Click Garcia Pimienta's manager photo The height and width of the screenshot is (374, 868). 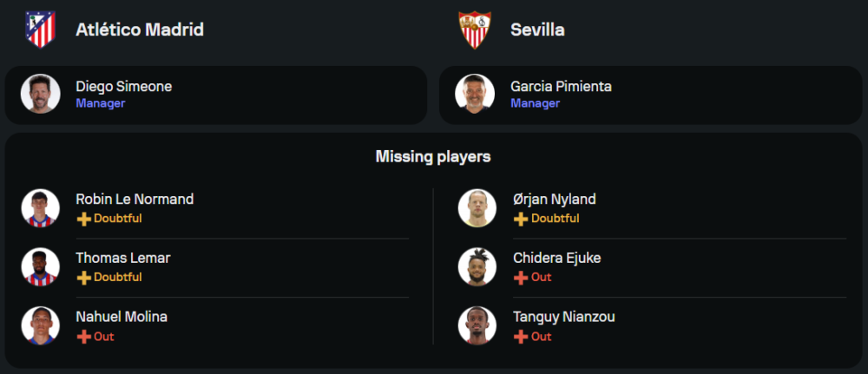click(475, 94)
